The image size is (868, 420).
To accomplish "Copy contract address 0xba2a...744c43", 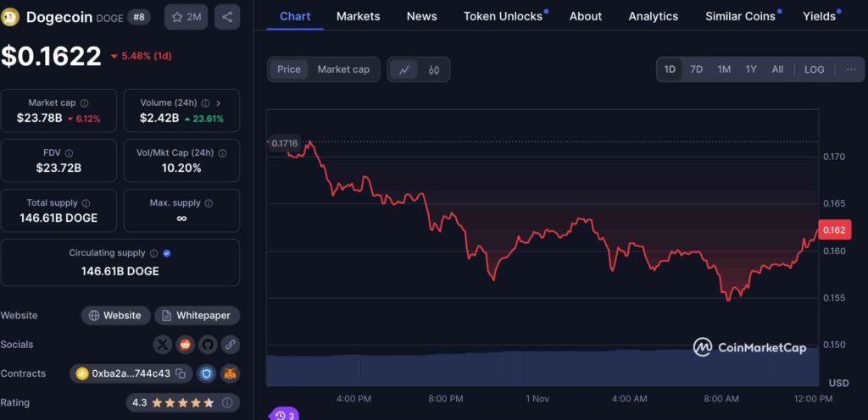I will [181, 373].
